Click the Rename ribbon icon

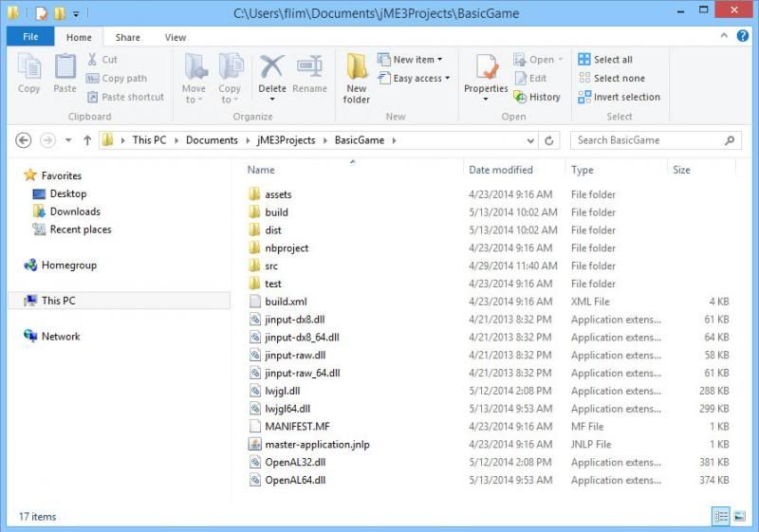point(309,66)
